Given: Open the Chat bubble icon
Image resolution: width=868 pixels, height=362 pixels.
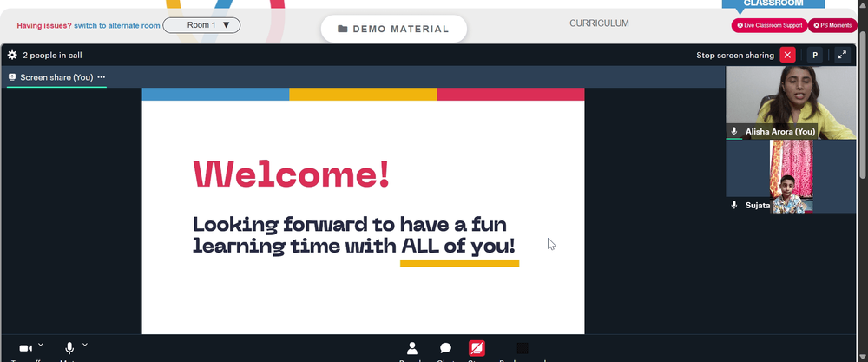Looking at the screenshot, I should coord(445,348).
